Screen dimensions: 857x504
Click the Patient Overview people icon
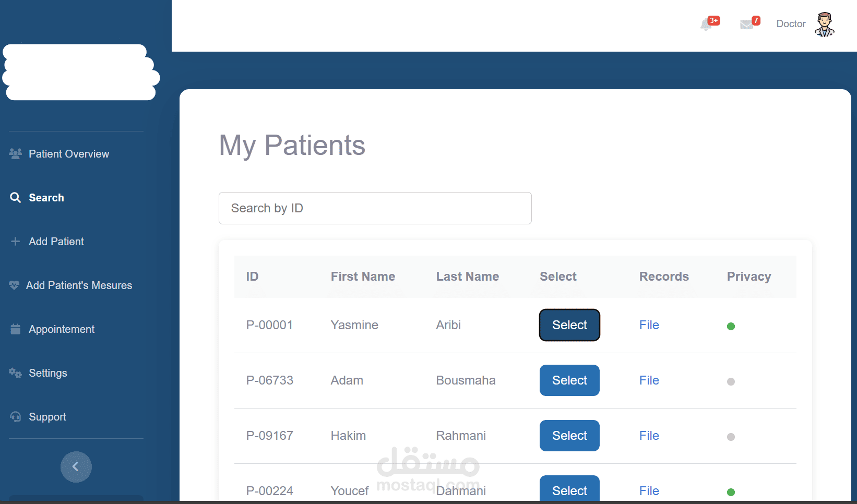click(x=15, y=153)
